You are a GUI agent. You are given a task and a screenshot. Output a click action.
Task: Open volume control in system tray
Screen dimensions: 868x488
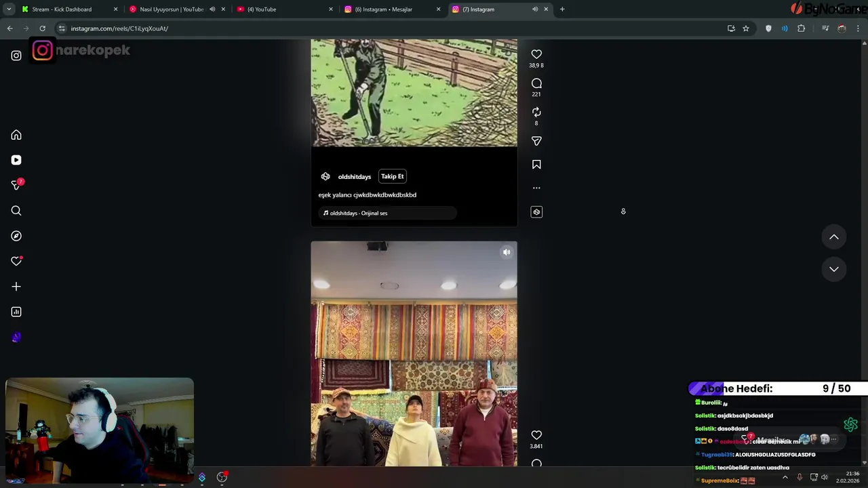825,477
